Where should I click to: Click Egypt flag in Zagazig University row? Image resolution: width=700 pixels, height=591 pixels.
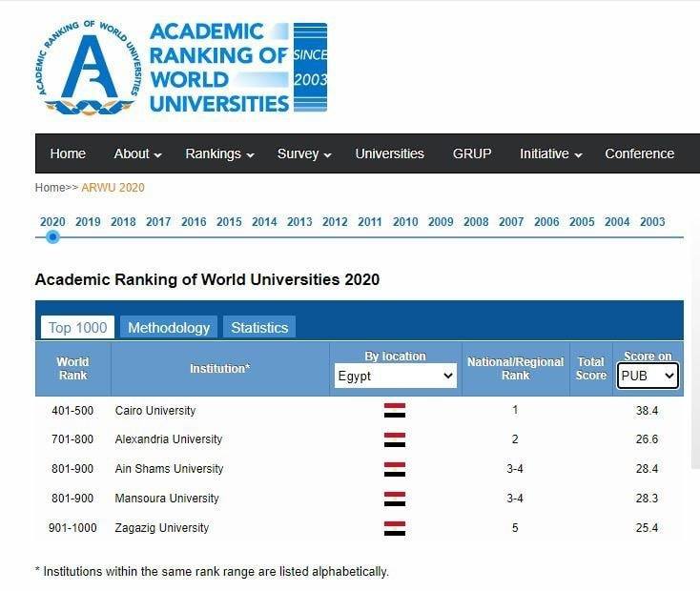pos(395,528)
